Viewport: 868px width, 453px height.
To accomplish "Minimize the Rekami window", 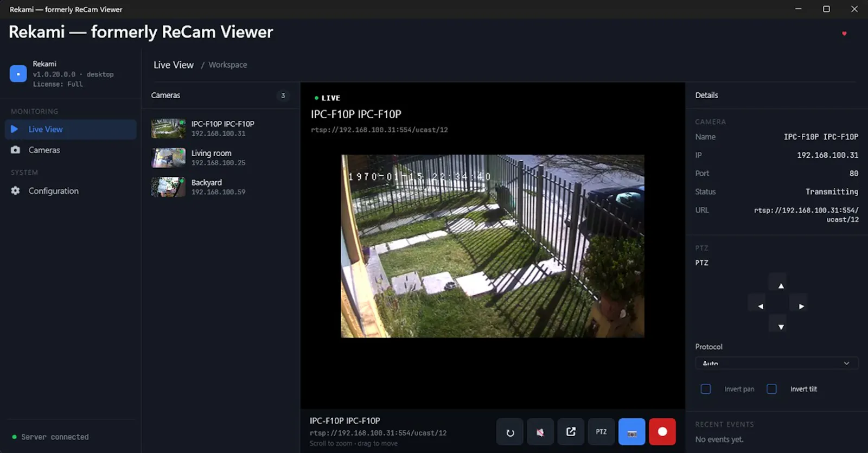I will point(798,9).
